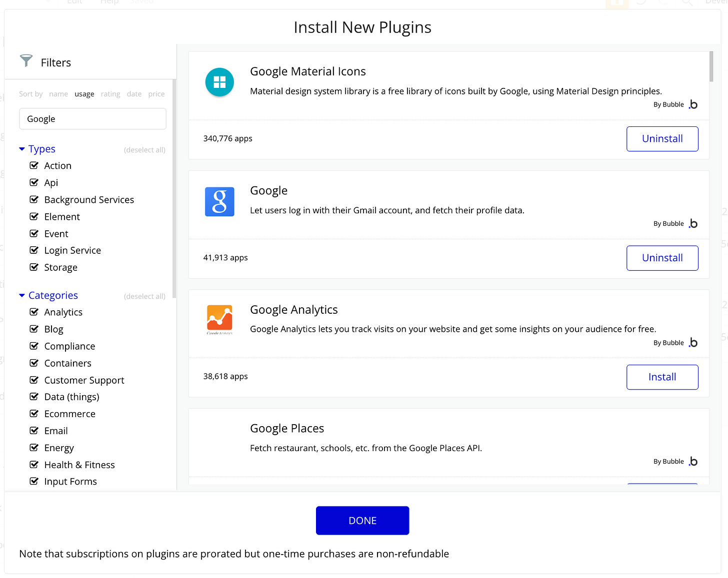Screen dimensions: 728x578
Task: Click the Google search input field
Action: pos(92,119)
